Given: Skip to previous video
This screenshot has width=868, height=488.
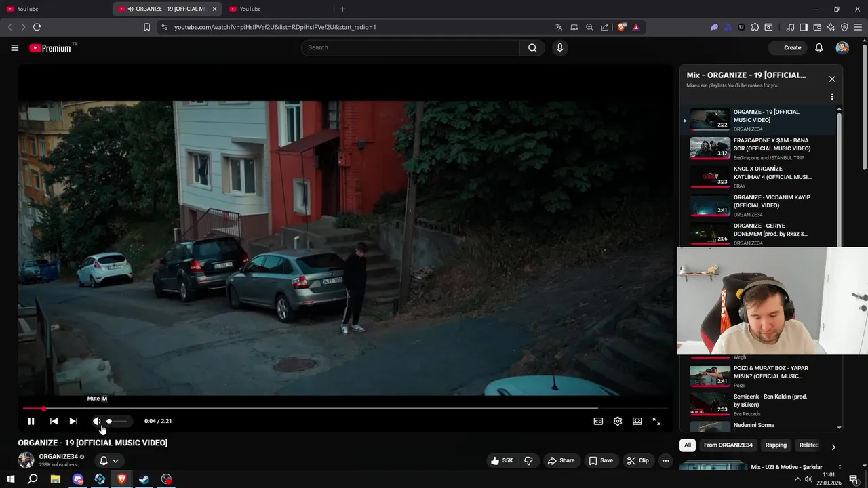Looking at the screenshot, I should (54, 421).
